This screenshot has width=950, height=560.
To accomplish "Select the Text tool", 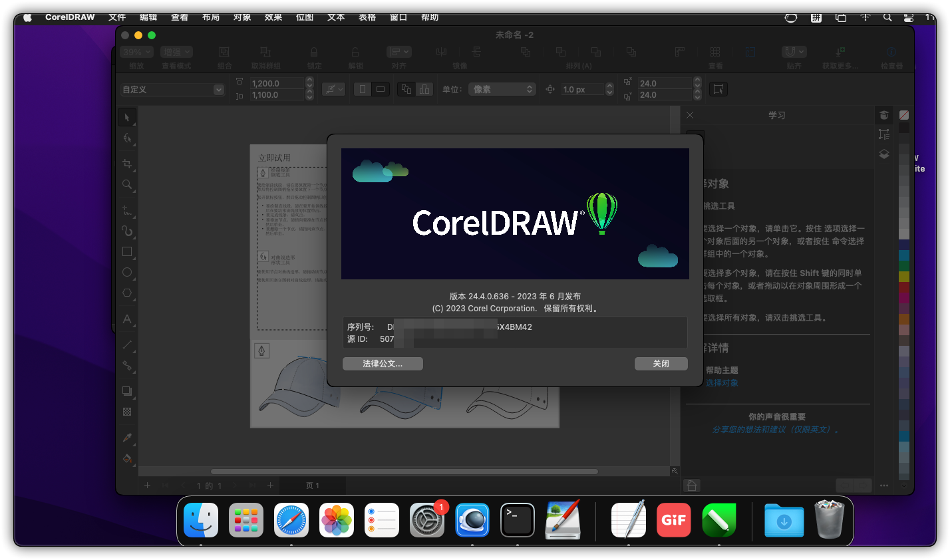I will [x=127, y=319].
